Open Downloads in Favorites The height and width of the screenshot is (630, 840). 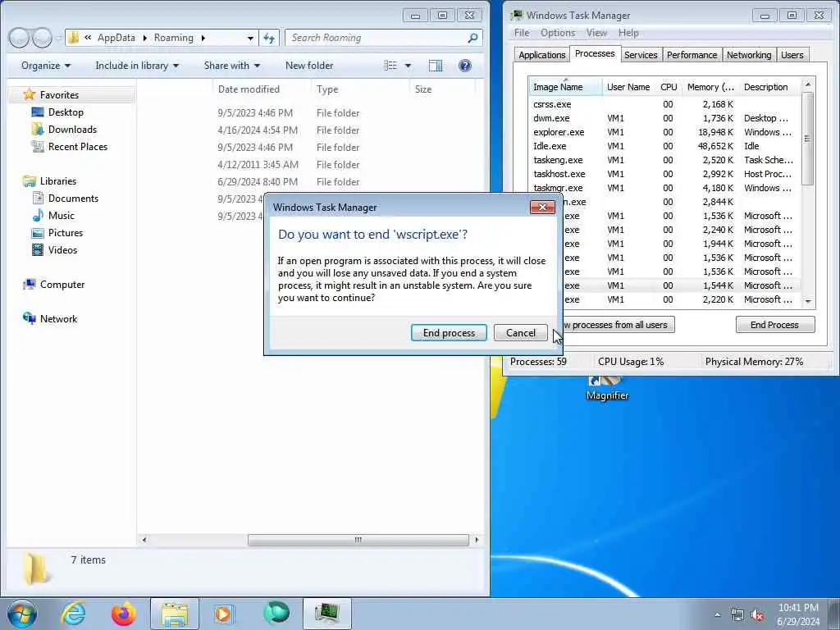click(72, 129)
